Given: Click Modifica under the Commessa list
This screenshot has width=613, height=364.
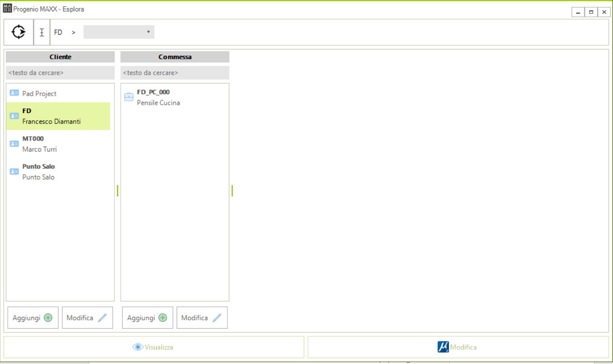Looking at the screenshot, I should (x=202, y=318).
